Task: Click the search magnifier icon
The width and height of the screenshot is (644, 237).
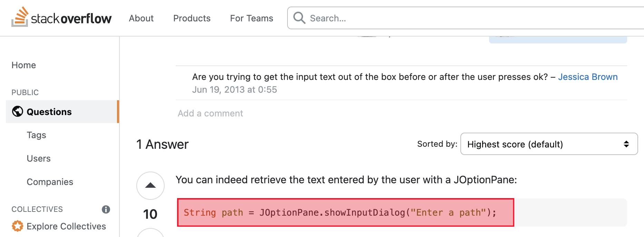Action: point(299,18)
